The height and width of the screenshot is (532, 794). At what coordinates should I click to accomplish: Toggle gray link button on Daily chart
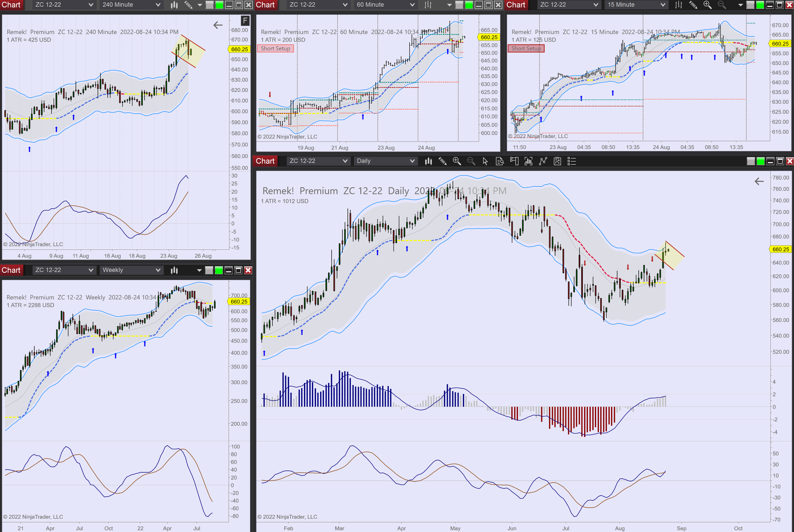(x=751, y=161)
